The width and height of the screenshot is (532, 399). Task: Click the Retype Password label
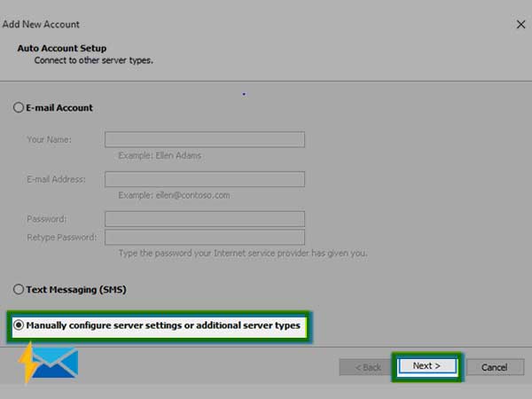tap(62, 237)
